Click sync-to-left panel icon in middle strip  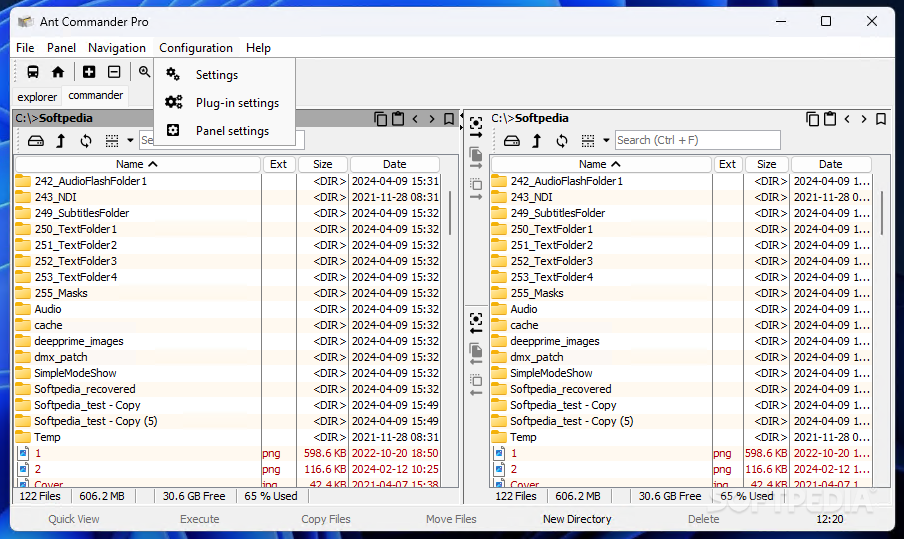click(x=476, y=323)
